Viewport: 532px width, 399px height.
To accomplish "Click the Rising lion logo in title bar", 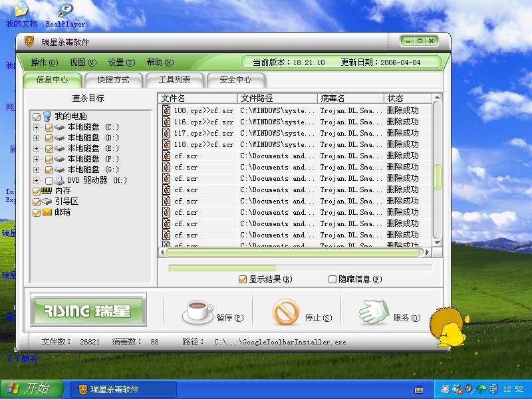I will coord(30,42).
